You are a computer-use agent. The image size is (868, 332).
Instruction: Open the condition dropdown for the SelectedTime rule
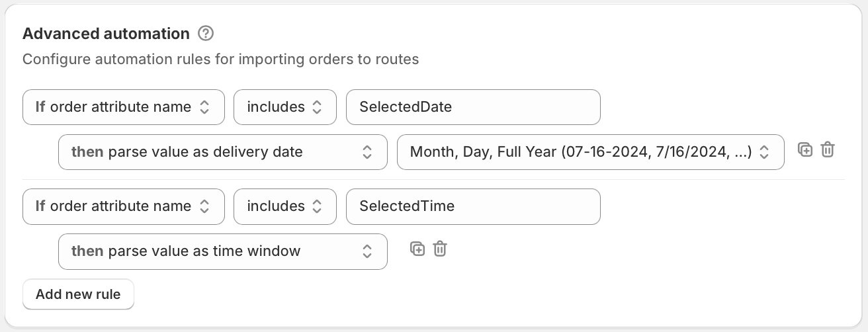point(124,206)
